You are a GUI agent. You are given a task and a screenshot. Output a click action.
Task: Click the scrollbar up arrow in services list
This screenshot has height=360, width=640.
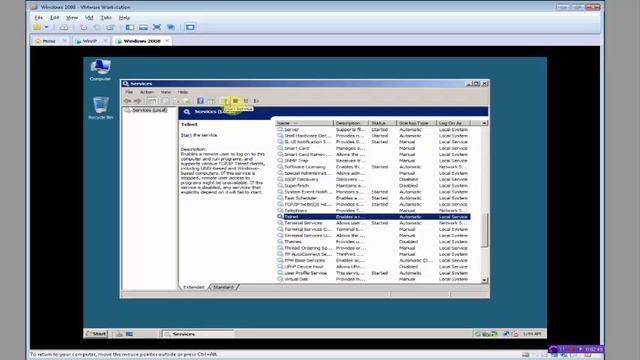(484, 123)
